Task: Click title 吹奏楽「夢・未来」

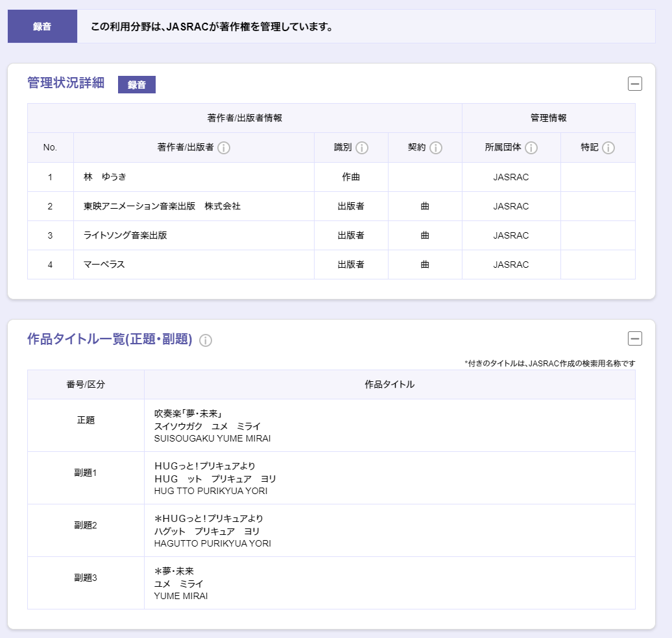Action: 189,414
